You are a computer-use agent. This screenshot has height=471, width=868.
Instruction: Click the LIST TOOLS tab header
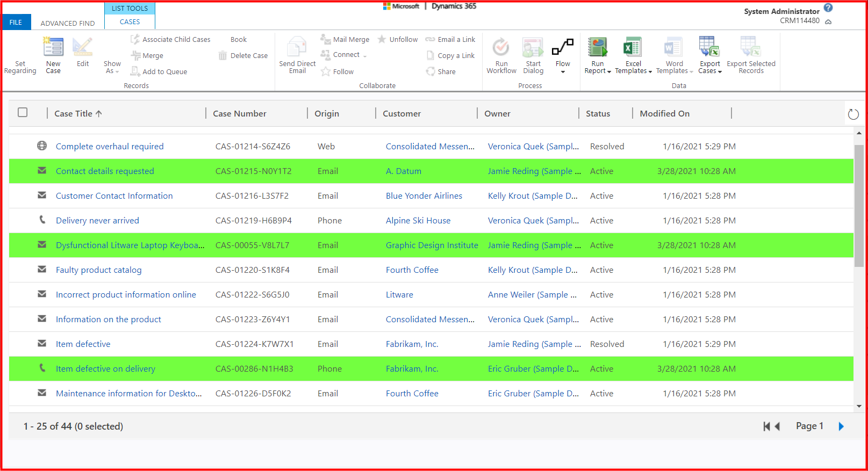click(x=130, y=8)
